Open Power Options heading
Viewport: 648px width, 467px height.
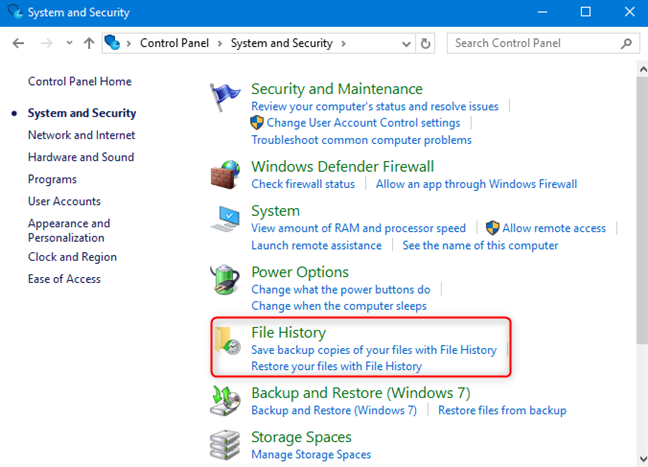coord(300,272)
